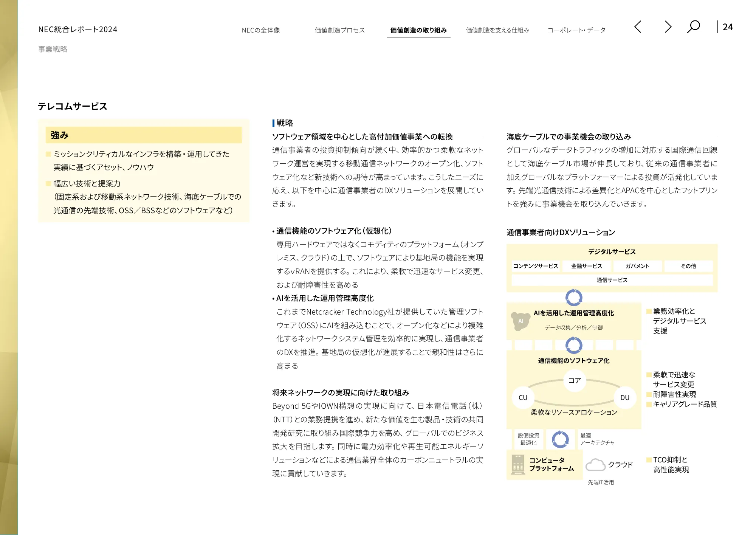Click the 設備投資最適化 box
This screenshot has height=535, width=756.
[528, 439]
